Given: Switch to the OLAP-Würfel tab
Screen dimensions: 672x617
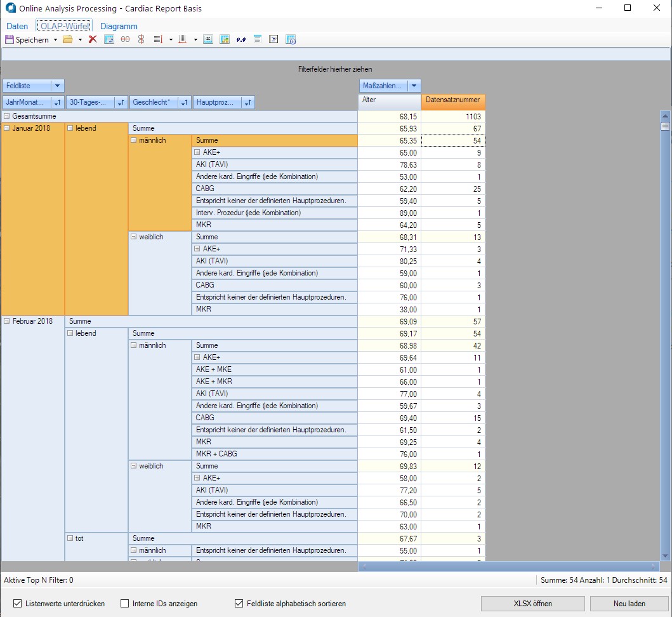Looking at the screenshot, I should [64, 26].
